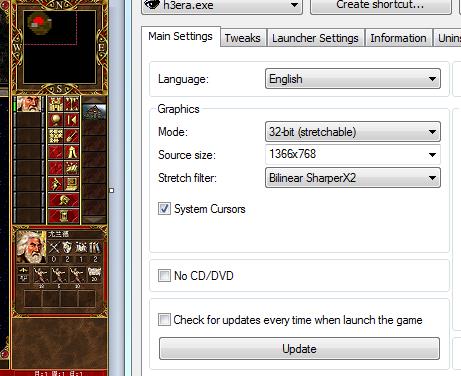Viewport: 461px width, 376px height.
Task: Select the town thumbnail in town list
Action: tap(94, 112)
